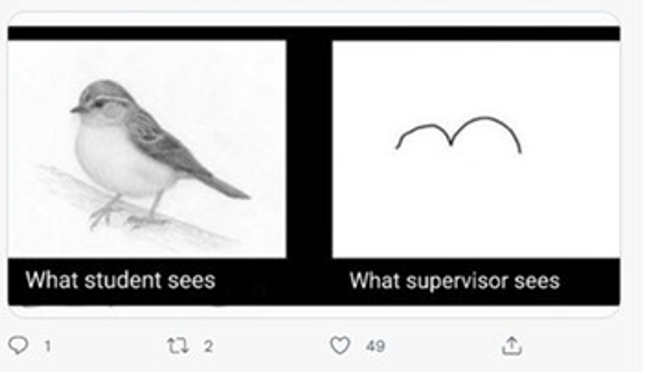Click the left hump of the doodle
The width and height of the screenshot is (645, 385).
[424, 135]
